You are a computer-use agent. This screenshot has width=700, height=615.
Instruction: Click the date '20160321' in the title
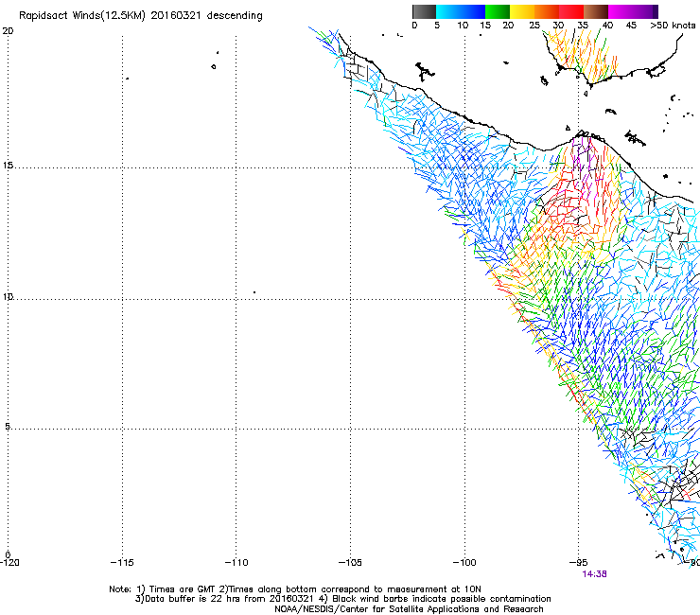(176, 16)
